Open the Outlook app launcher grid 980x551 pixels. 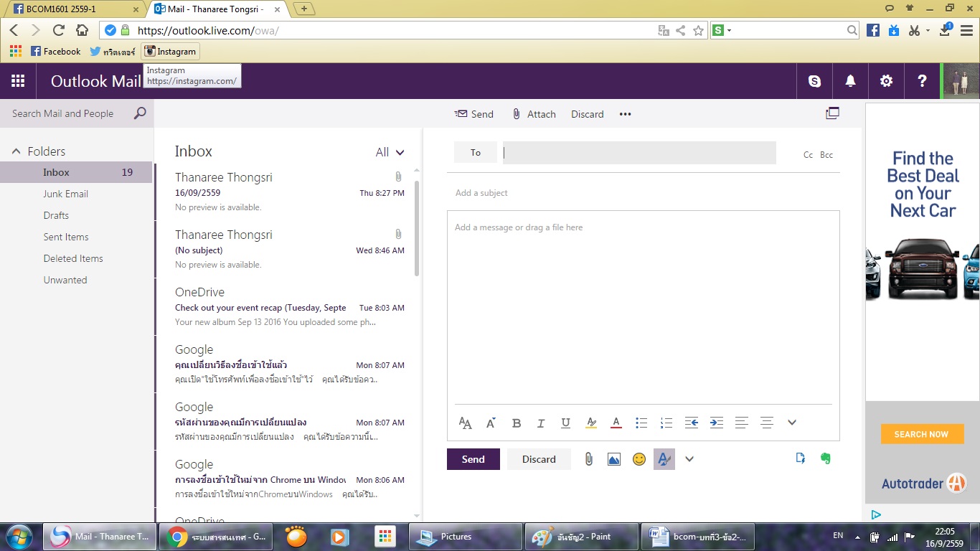[18, 81]
